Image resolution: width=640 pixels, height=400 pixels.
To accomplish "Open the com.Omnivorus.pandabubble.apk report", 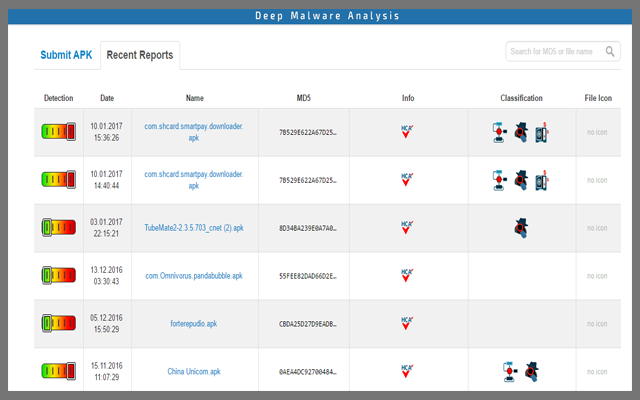I will click(x=194, y=276).
